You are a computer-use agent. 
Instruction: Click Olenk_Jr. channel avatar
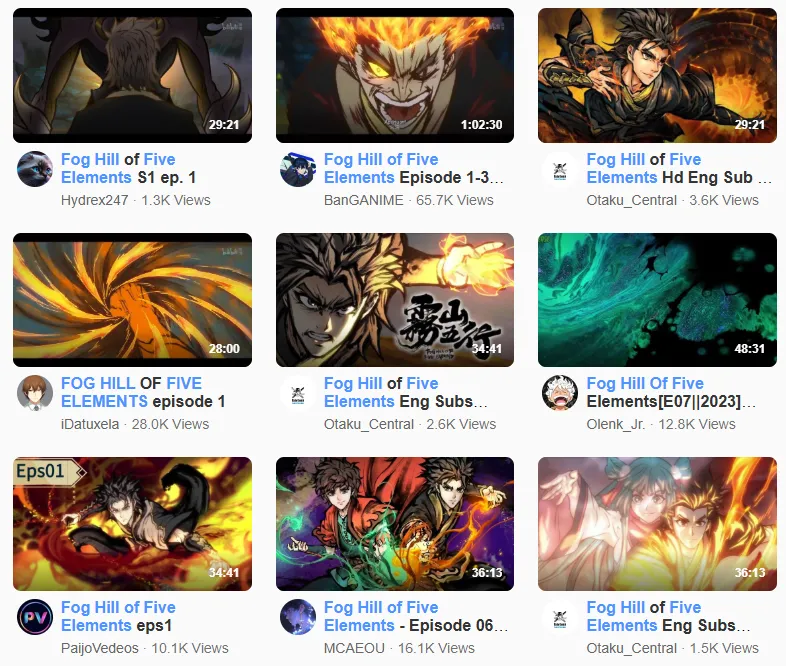560,393
